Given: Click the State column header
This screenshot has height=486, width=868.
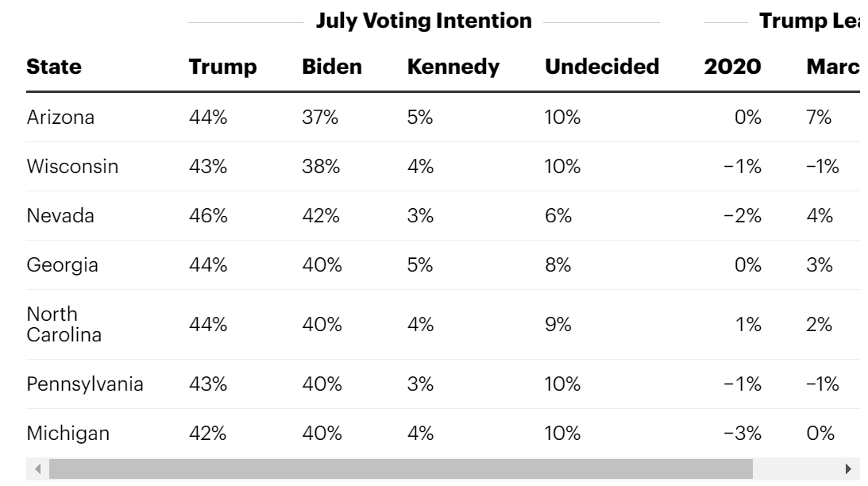Looking at the screenshot, I should [x=54, y=67].
